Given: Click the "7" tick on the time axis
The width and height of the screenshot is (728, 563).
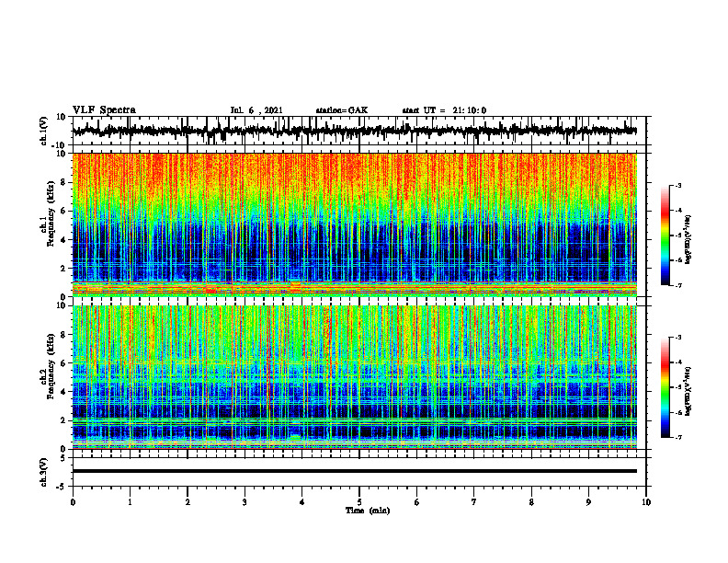Looking at the screenshot, I should 474,502.
